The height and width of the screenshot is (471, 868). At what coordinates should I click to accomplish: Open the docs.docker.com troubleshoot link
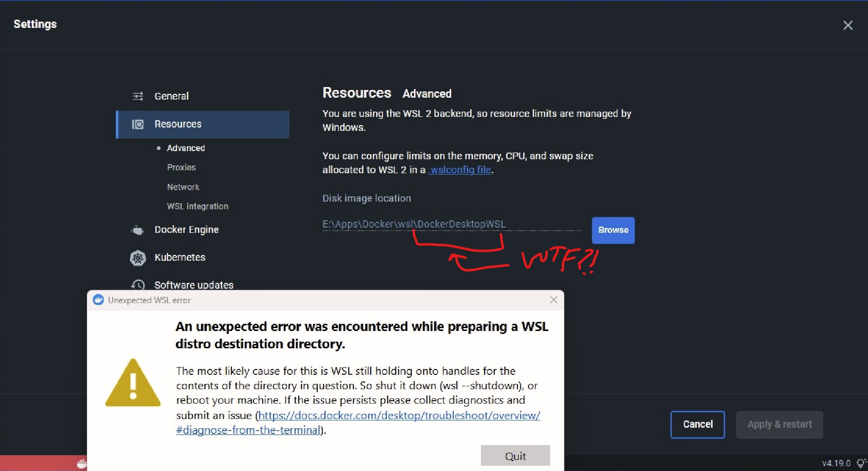click(358, 422)
